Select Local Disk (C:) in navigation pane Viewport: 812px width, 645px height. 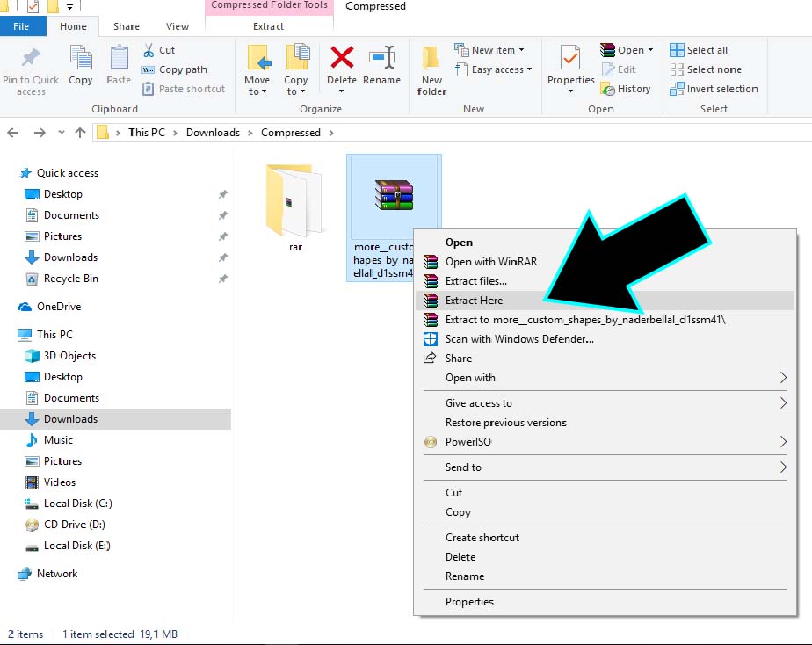pos(77,504)
